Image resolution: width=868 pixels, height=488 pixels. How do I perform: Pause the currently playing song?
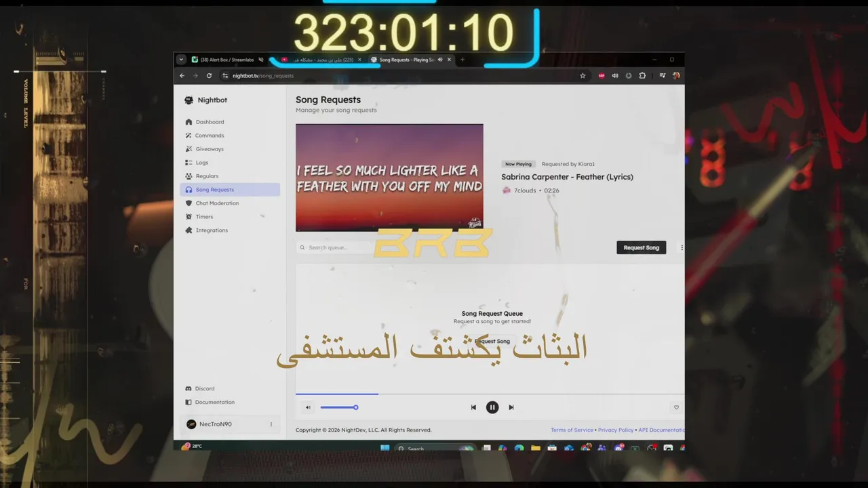(492, 407)
